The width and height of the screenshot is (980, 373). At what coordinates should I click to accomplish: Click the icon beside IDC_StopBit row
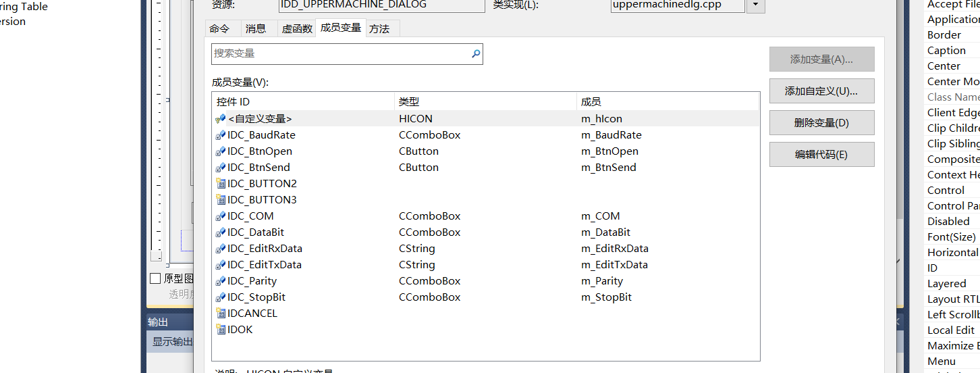click(x=220, y=297)
